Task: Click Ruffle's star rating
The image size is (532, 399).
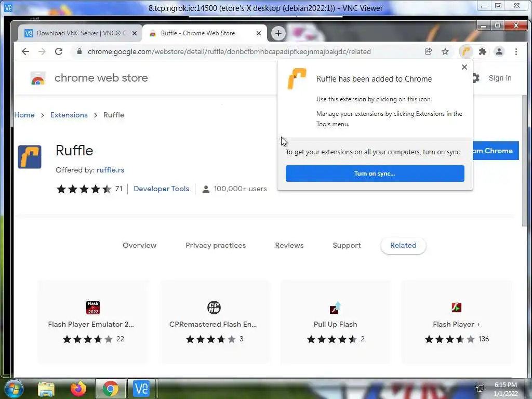Action: 84,189
